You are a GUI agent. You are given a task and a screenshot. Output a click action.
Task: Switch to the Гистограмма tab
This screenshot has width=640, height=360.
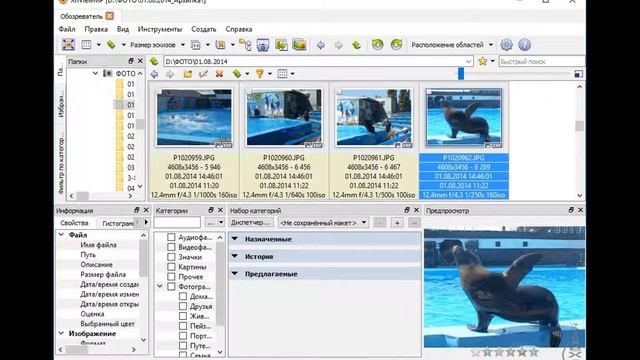point(118,223)
